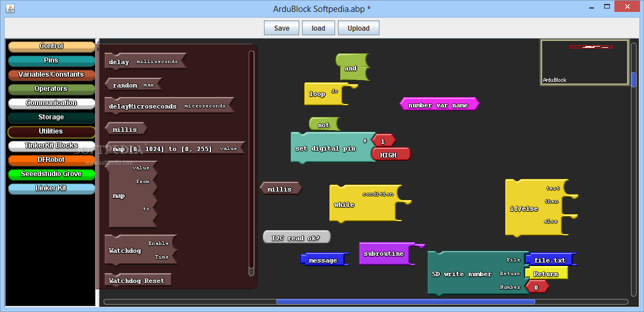
Task: Pick the delay milliseconds block in palette
Action: pyautogui.click(x=145, y=61)
